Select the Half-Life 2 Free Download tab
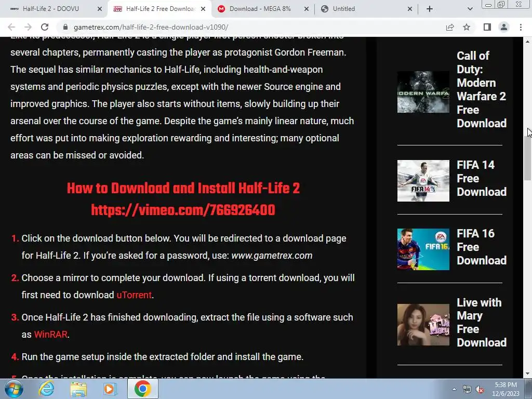This screenshot has height=399, width=532. point(160,9)
